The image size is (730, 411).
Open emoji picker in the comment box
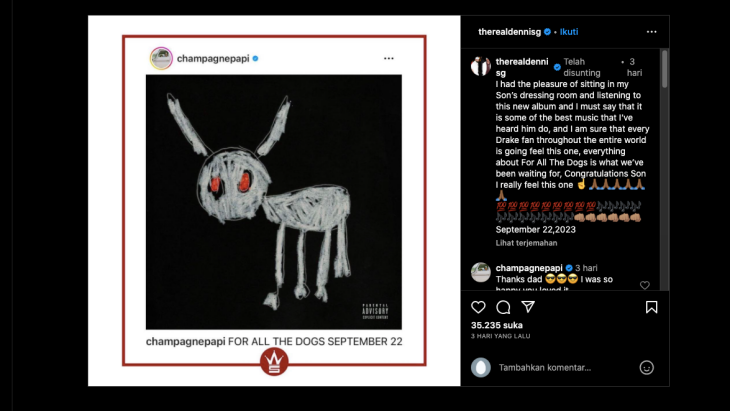tap(646, 368)
